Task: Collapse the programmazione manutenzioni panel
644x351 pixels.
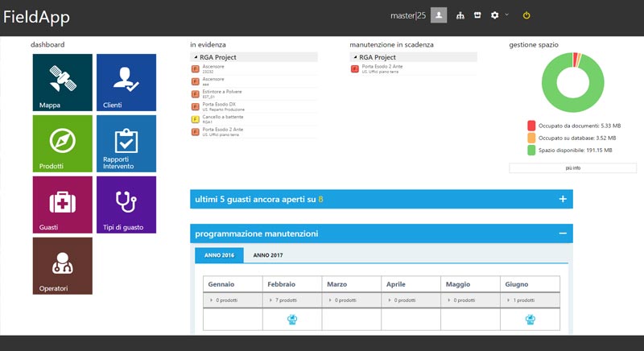Action: [563, 233]
